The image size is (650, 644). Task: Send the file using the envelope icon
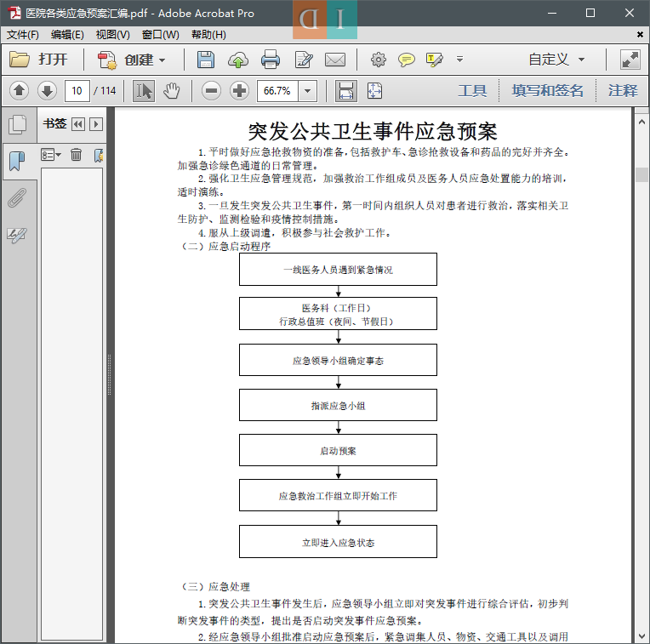[x=335, y=60]
